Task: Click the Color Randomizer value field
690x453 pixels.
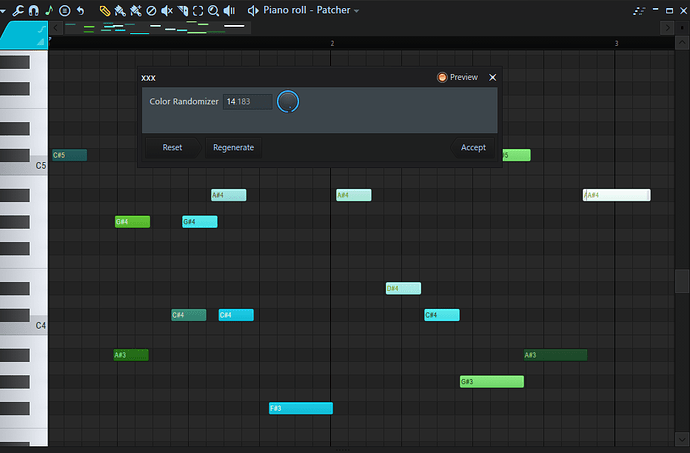Action: tap(247, 102)
